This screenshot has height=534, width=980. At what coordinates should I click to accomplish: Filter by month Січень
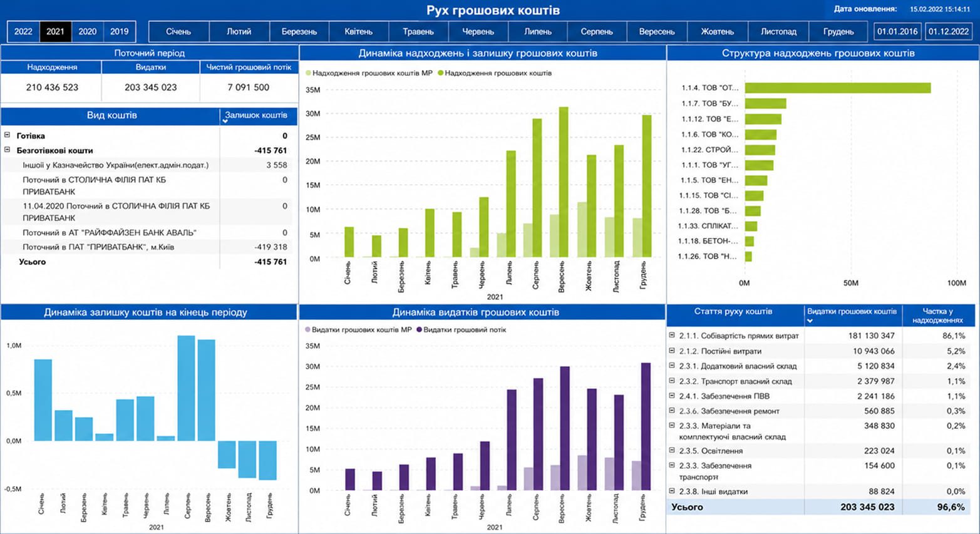coord(178,31)
